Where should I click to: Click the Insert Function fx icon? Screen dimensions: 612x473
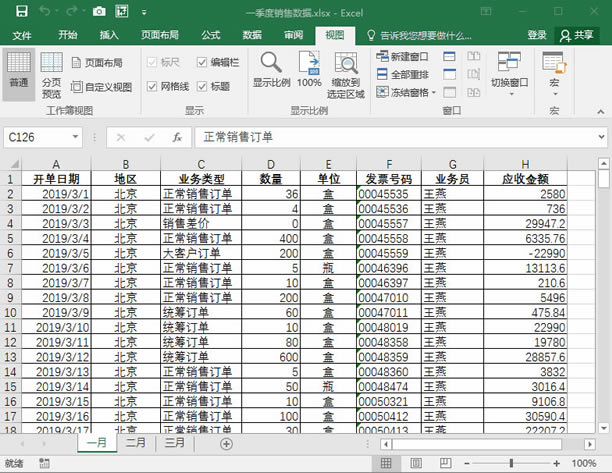(177, 137)
